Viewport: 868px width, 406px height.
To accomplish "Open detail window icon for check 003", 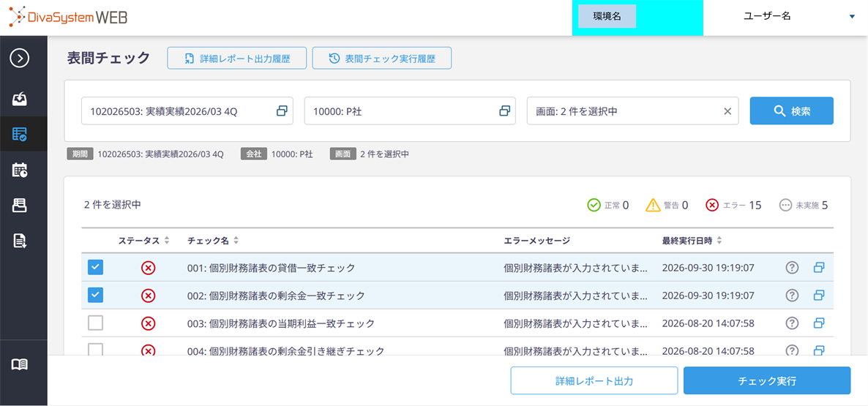I will point(819,323).
